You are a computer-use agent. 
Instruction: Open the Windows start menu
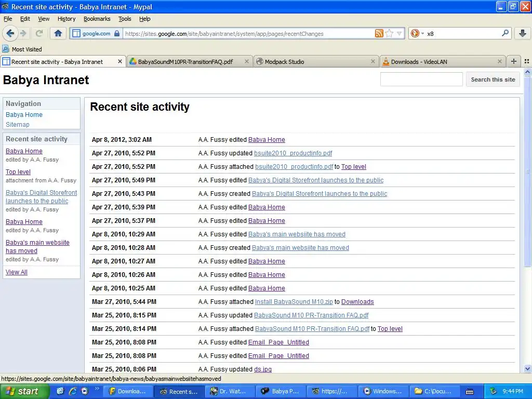tap(24, 391)
